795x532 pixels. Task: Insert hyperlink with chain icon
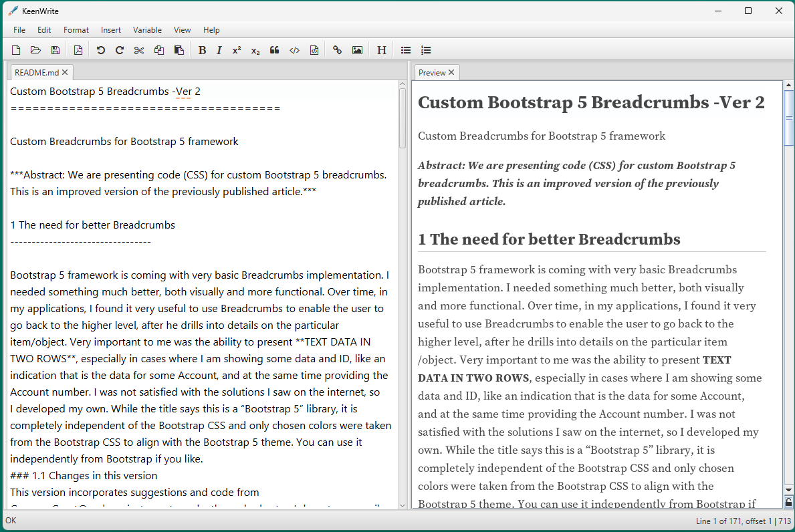pos(337,50)
